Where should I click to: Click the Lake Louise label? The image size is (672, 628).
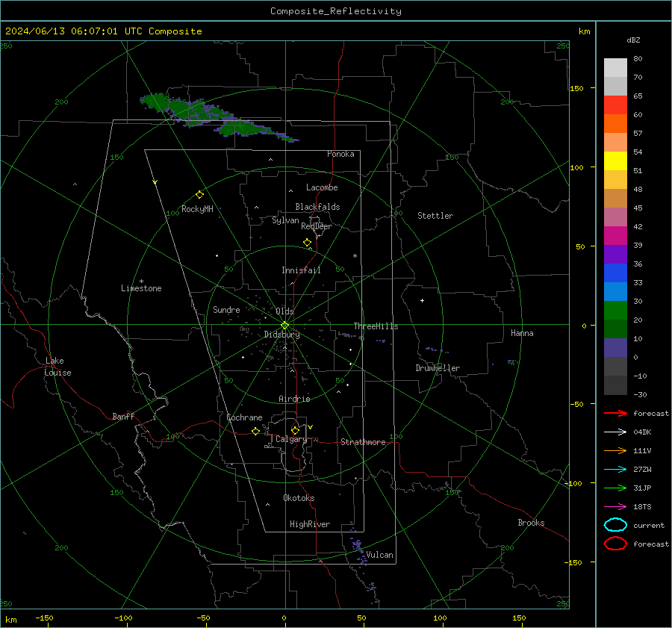57,367
